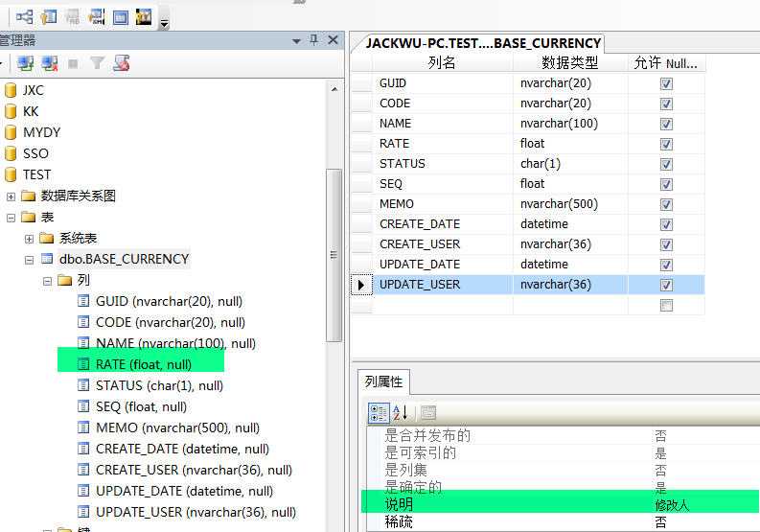Open the 列属性 tab
Image resolution: width=760 pixels, height=532 pixels.
383,382
